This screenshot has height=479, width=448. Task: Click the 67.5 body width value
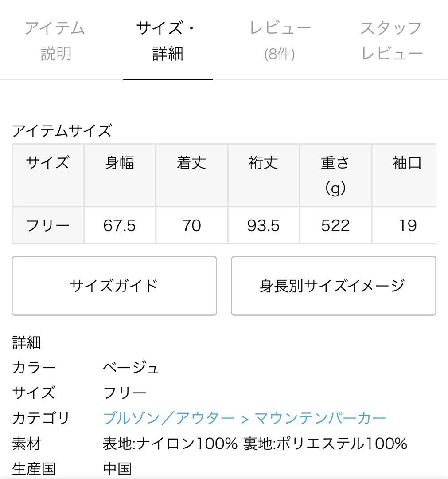[x=120, y=225]
